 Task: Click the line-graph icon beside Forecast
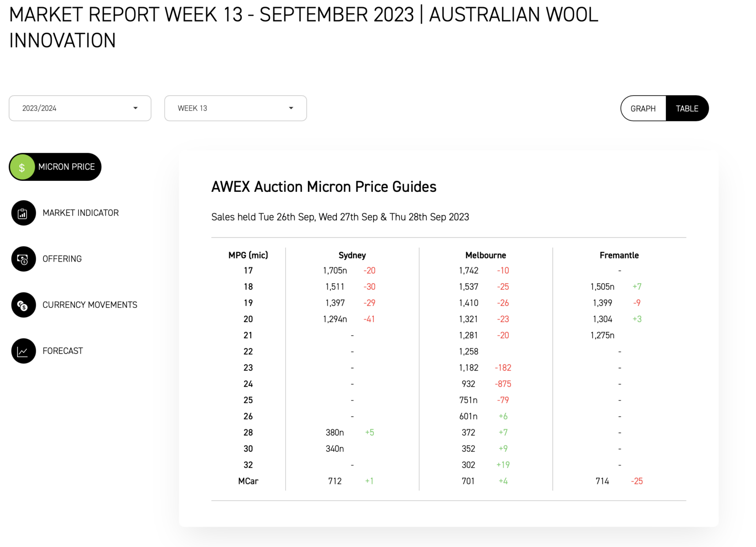[x=23, y=351]
